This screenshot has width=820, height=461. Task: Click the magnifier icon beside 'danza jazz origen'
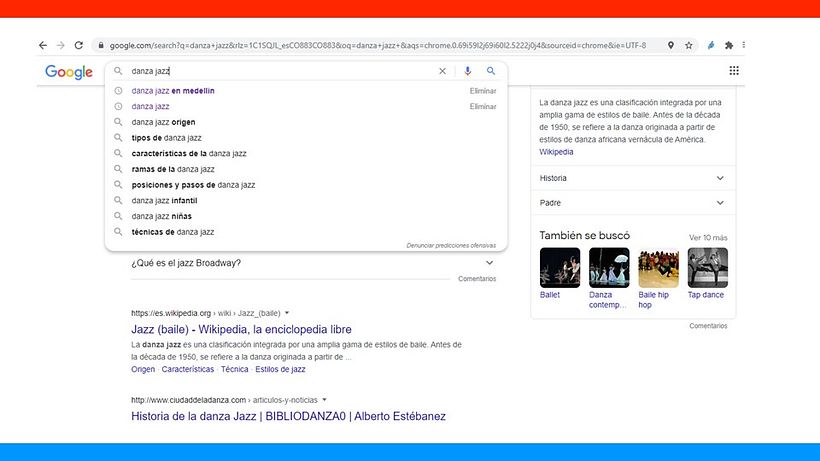pos(118,122)
